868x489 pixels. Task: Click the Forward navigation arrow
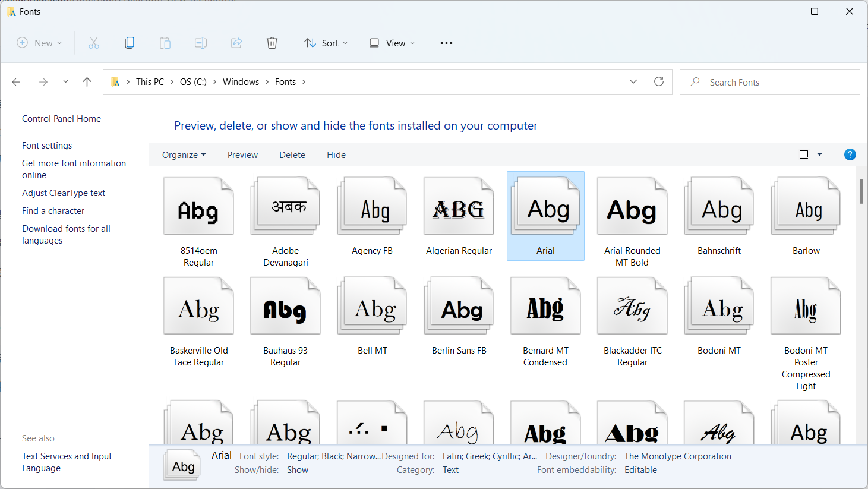click(43, 81)
